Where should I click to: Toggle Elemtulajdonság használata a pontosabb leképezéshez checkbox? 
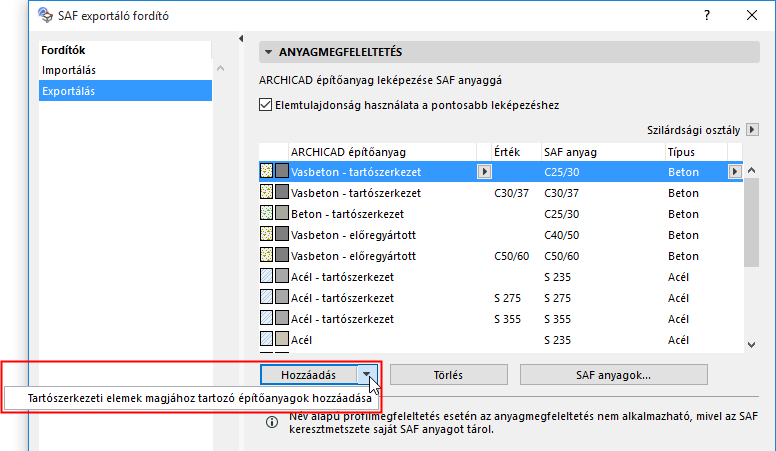265,105
